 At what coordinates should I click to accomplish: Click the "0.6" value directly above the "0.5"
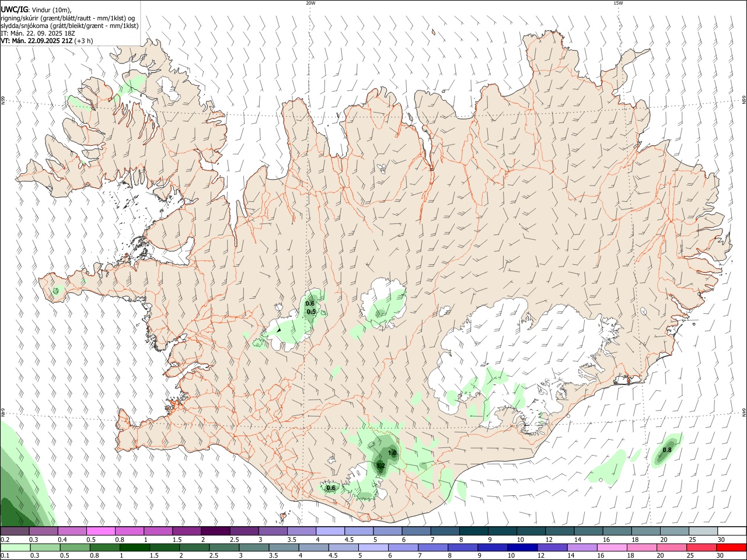[x=310, y=303]
